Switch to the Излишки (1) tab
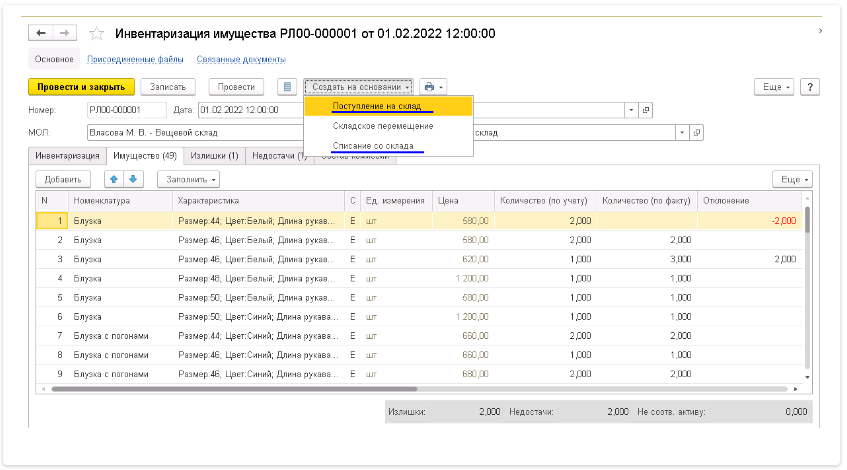Screen dimensions: 847x470 coord(212,156)
